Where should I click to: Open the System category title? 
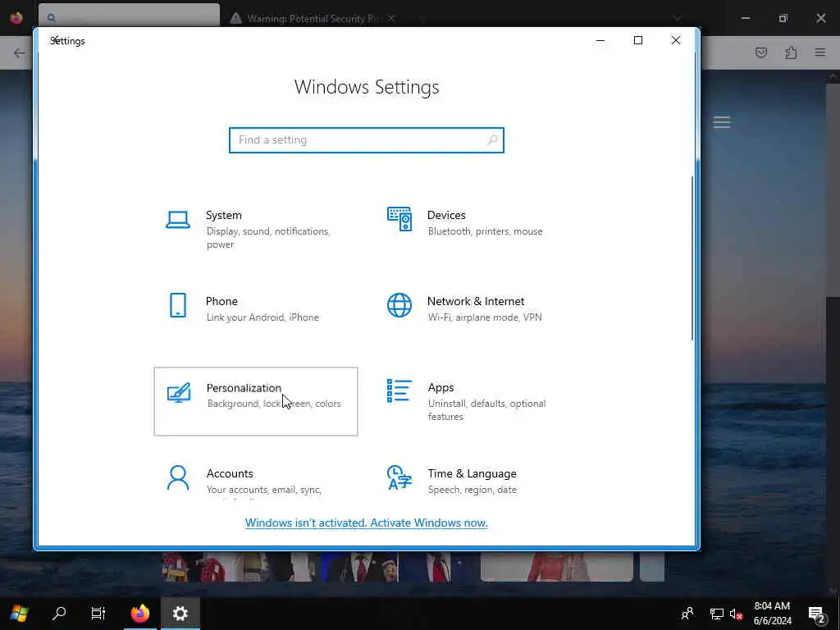[224, 216]
